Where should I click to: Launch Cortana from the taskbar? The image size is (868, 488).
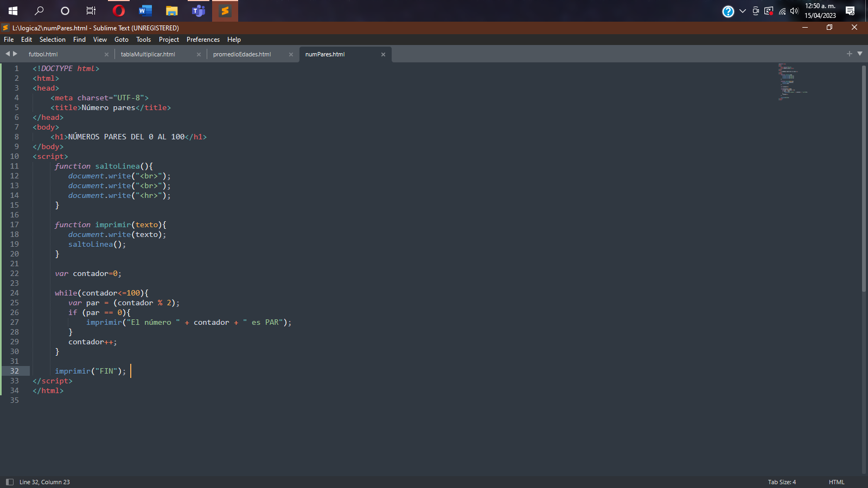coord(65,11)
